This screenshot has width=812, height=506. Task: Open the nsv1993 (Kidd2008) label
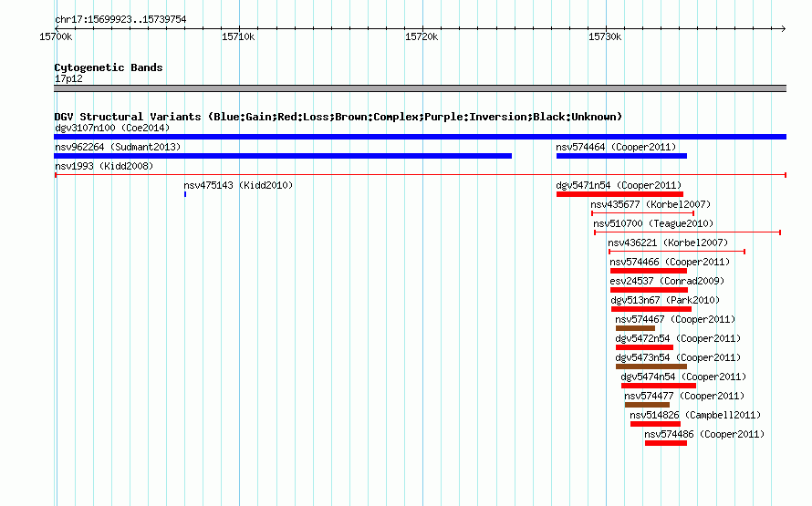point(104,166)
